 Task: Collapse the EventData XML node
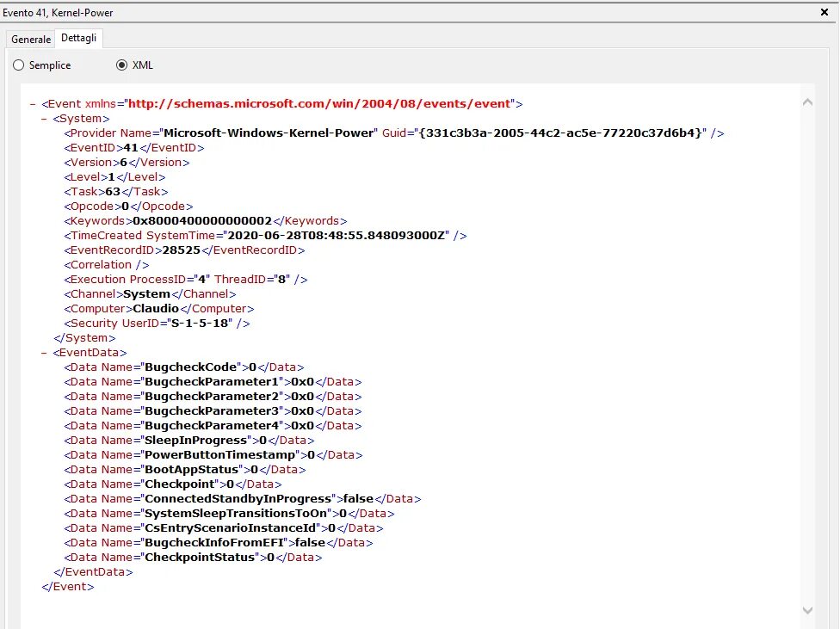[x=44, y=353]
